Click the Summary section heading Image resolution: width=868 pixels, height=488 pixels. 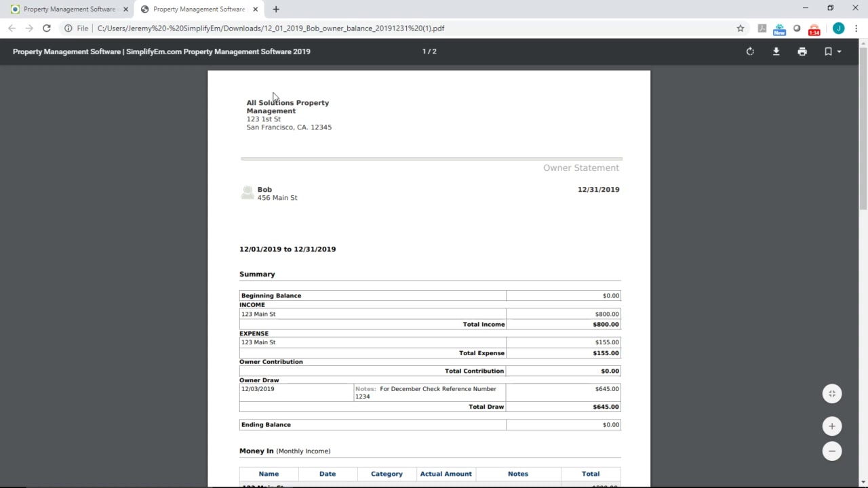point(257,274)
